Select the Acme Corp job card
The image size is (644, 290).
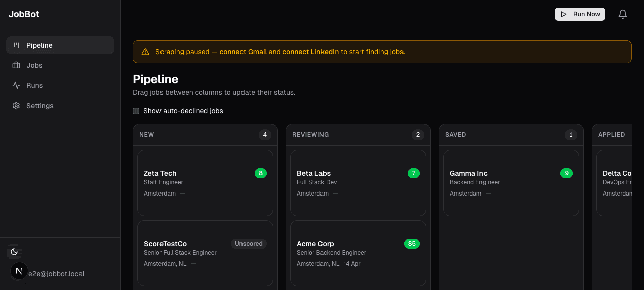tap(358, 253)
